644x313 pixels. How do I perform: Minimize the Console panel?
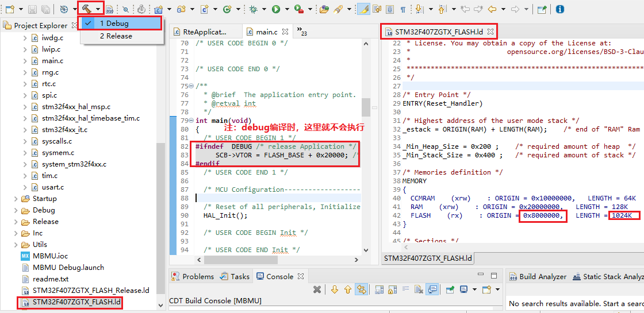click(x=481, y=275)
